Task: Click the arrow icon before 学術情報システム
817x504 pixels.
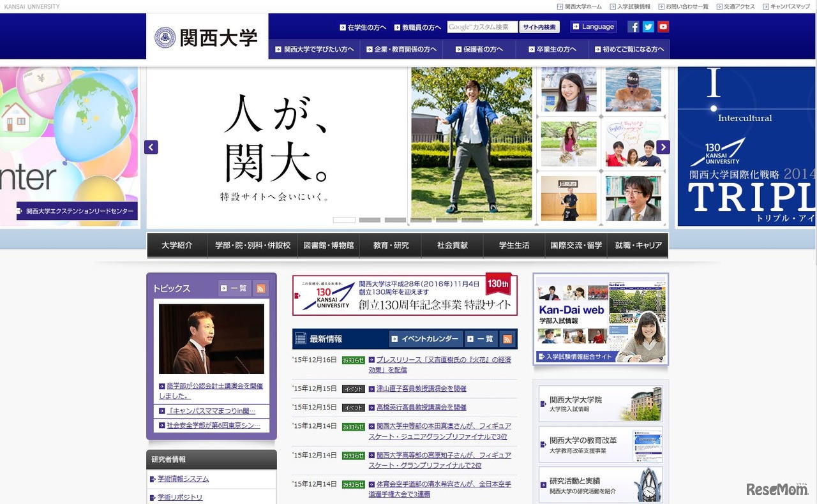Action: [153, 479]
